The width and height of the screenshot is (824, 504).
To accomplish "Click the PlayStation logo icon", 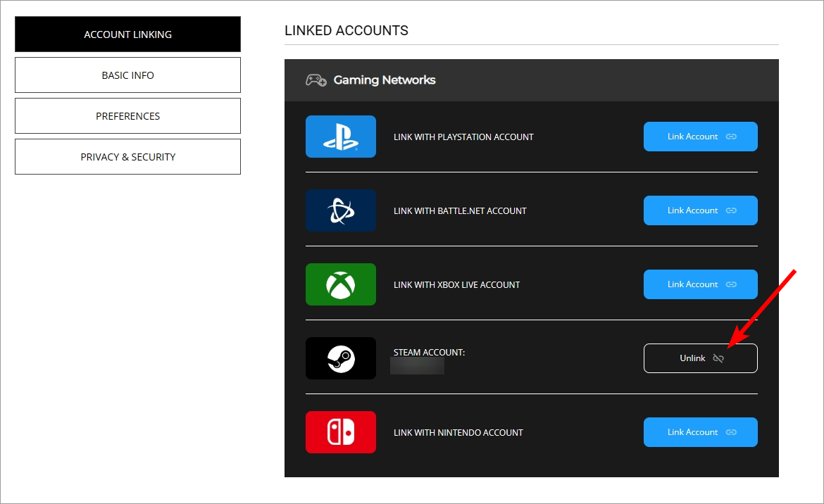I will [x=341, y=137].
